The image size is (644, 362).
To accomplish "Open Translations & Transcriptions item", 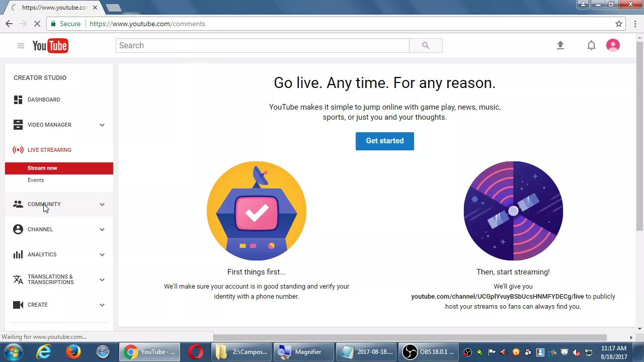I will click(50, 280).
